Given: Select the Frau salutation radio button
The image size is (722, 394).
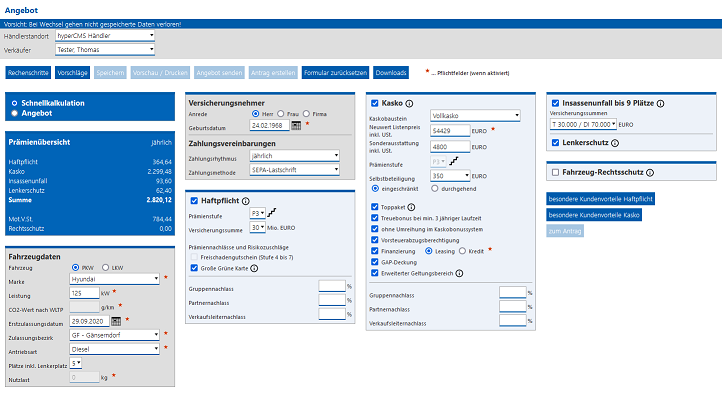Looking at the screenshot, I should coord(280,114).
